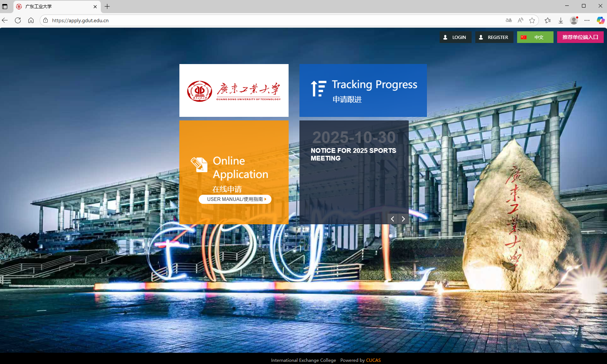The width and height of the screenshot is (607, 364).
Task: Go to browser home page icon
Action: [31, 20]
